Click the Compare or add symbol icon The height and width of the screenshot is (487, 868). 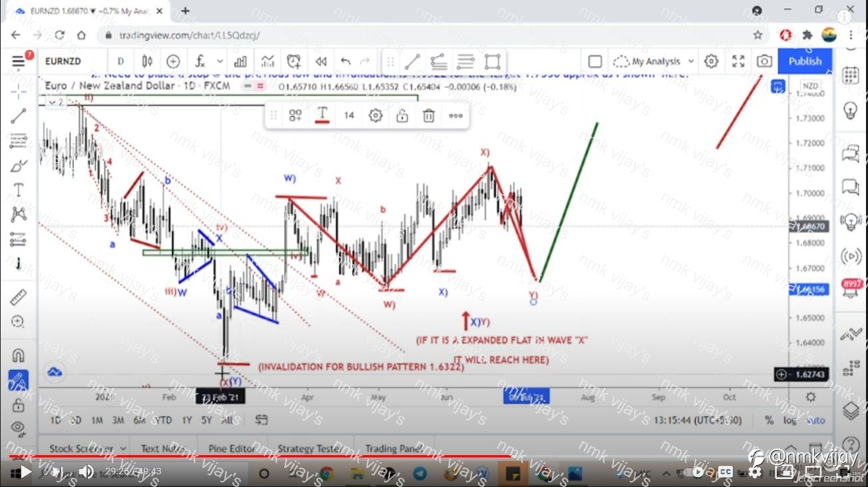coord(173,61)
